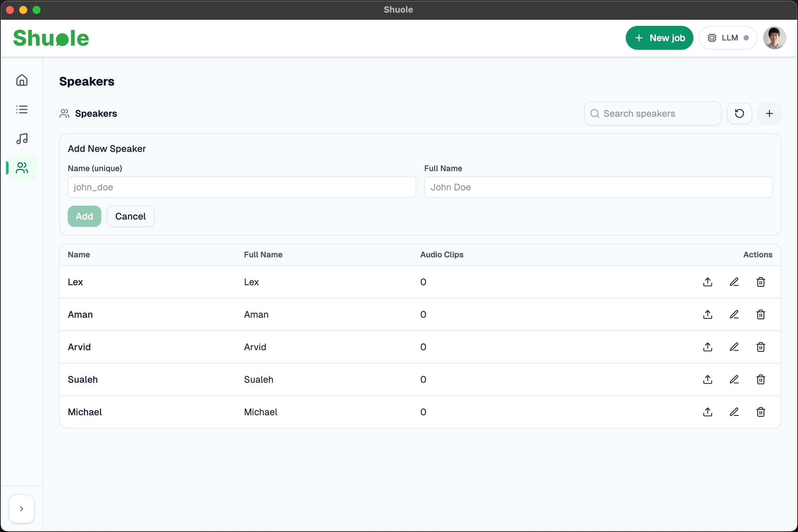Cancel adding the new speaker
The width and height of the screenshot is (798, 532).
pos(130,216)
